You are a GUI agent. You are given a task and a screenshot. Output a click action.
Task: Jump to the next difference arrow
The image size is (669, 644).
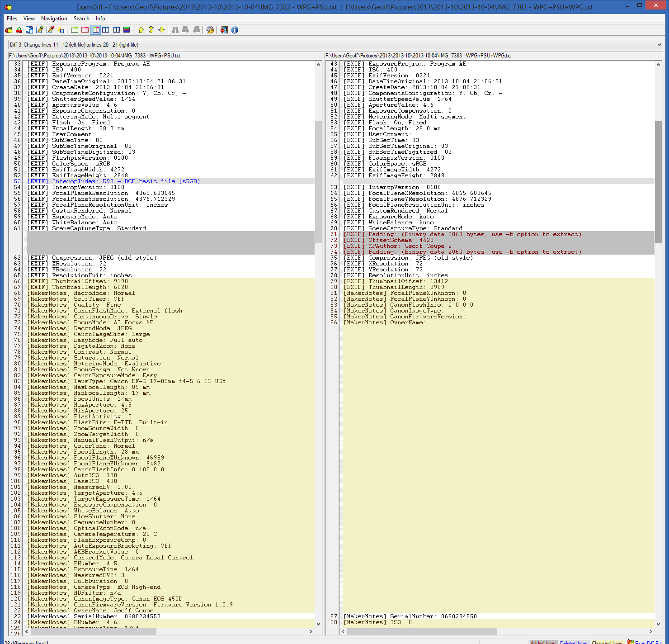[161, 30]
